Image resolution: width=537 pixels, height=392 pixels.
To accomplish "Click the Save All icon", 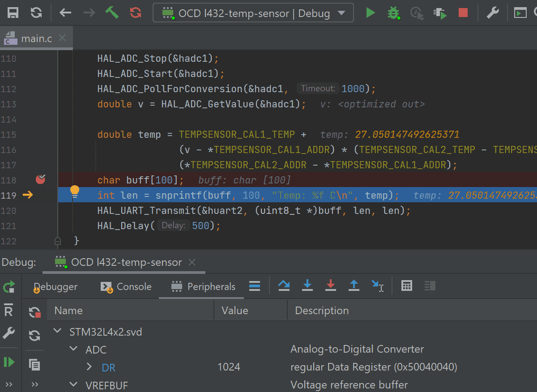I will tap(13, 13).
